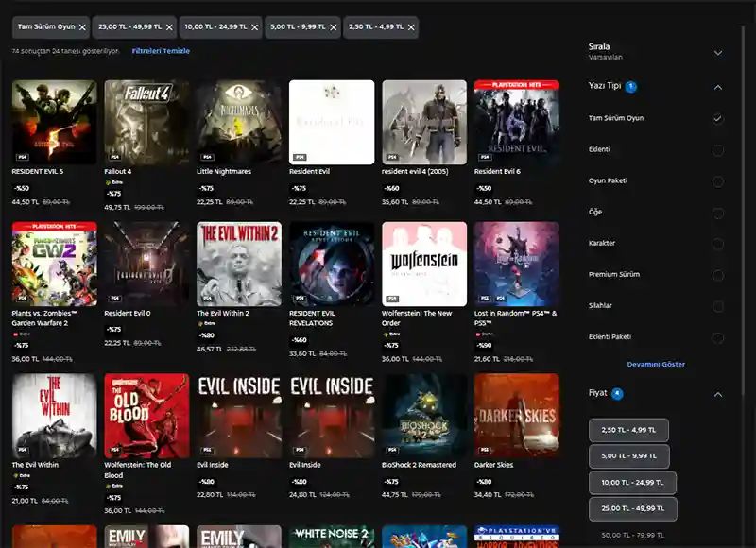Screen dimensions: 756x548
Task: Check the Premium Sürüm filter option
Action: [x=717, y=275]
